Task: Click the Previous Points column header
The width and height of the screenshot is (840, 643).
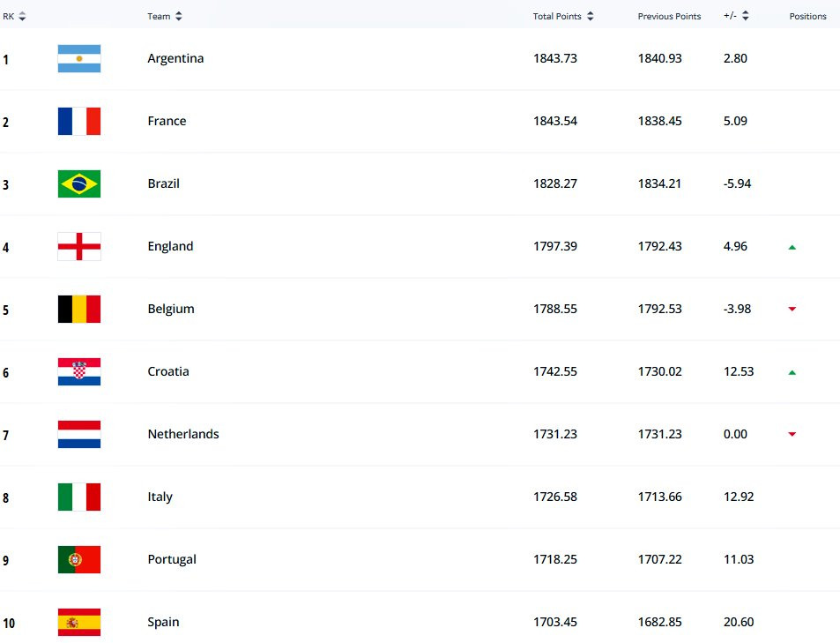Action: click(669, 16)
